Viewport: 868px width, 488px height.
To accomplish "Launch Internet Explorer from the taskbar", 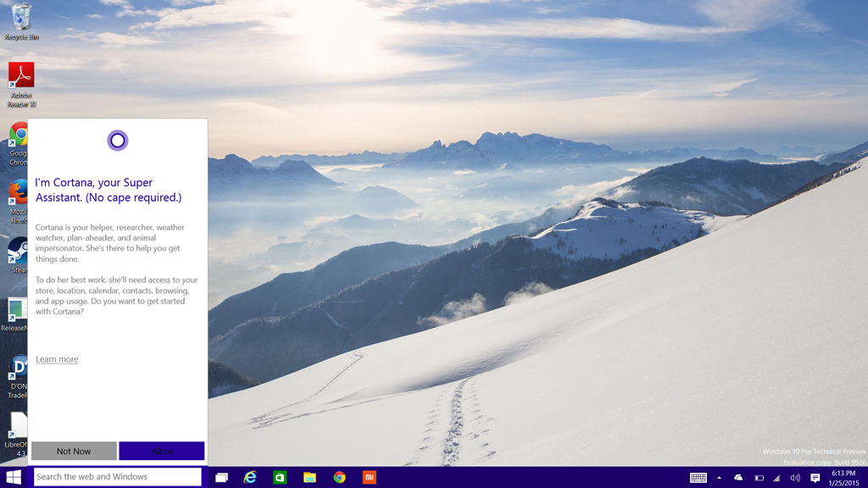I will coord(249,477).
